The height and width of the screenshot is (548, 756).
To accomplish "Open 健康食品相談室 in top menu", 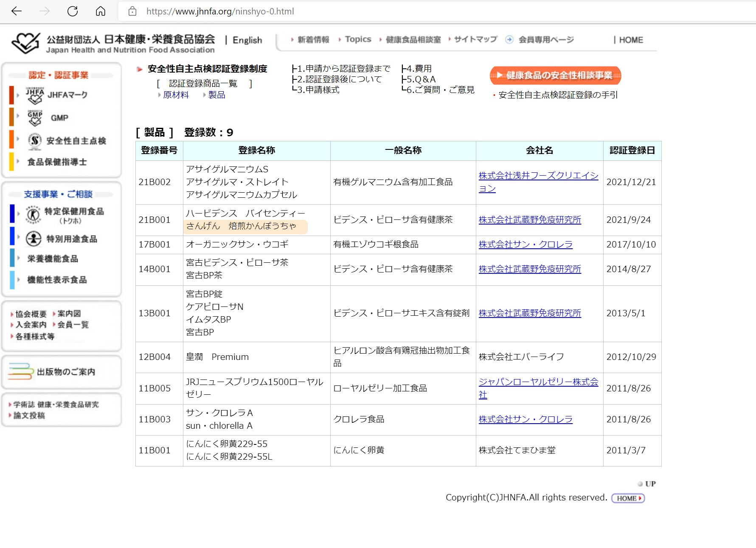I will (x=413, y=39).
